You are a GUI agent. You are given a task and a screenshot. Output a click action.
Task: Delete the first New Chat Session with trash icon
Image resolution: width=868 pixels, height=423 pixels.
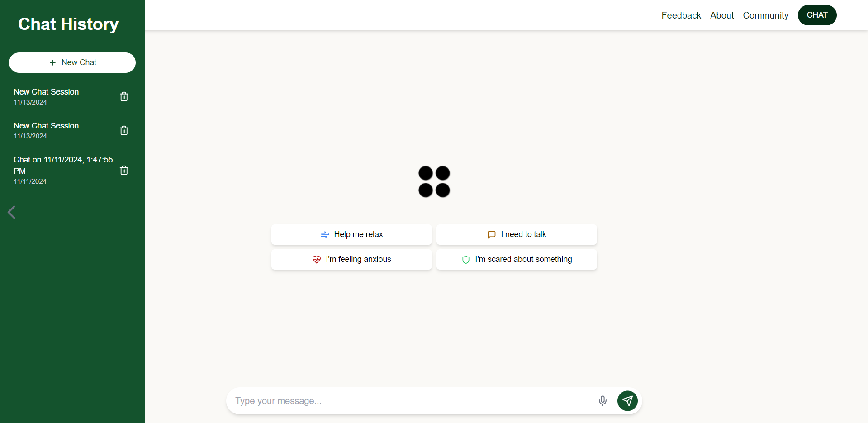(123, 96)
